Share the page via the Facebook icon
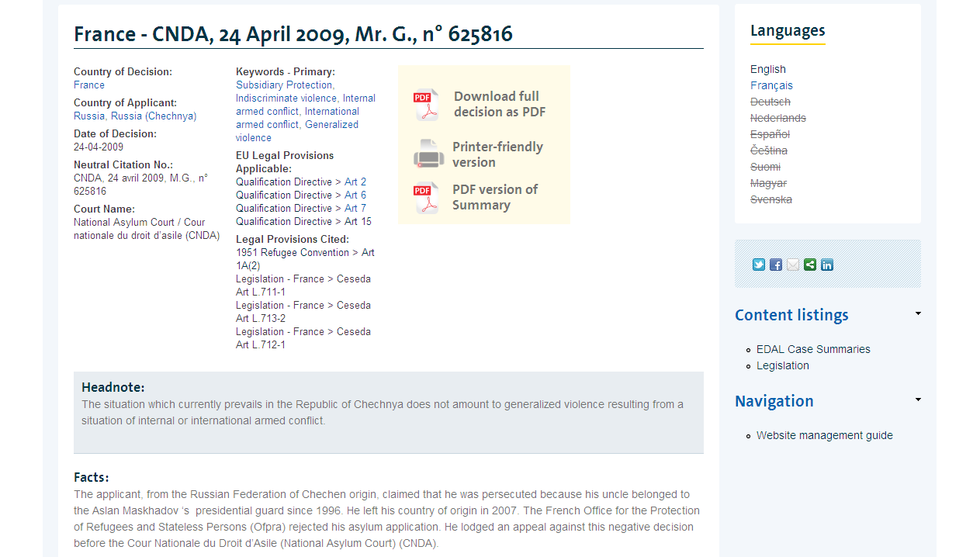980x557 pixels. coord(776,265)
